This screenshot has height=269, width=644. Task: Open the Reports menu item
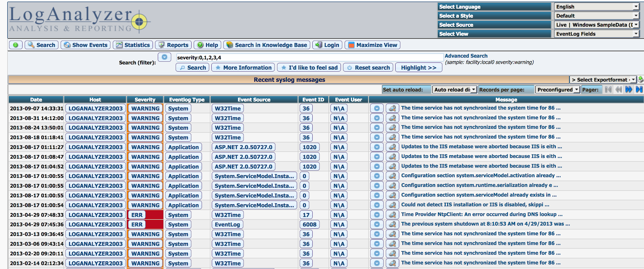point(173,45)
